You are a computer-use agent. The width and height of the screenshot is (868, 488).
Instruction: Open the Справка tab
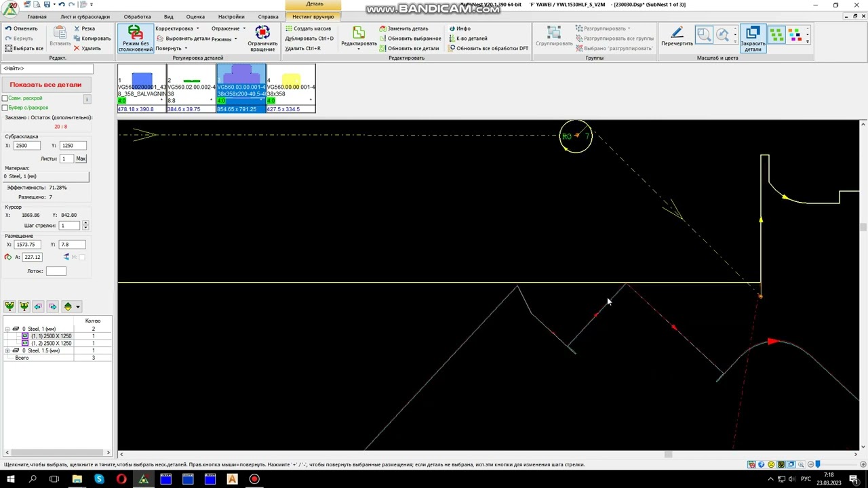(268, 16)
